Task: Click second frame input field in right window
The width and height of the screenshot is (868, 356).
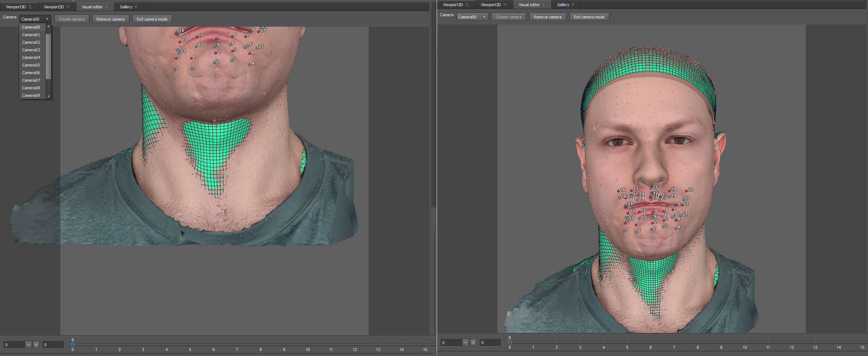Action: point(490,343)
